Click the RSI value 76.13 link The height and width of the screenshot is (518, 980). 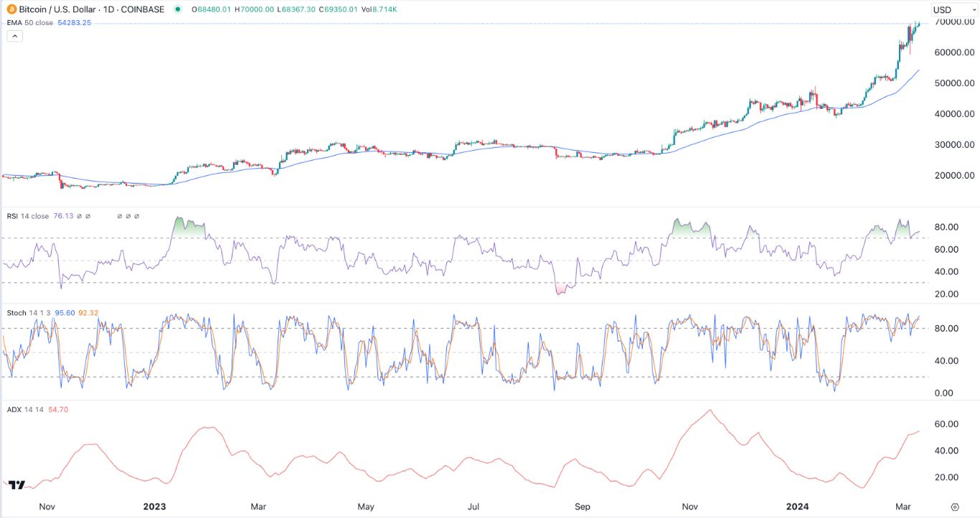click(63, 217)
